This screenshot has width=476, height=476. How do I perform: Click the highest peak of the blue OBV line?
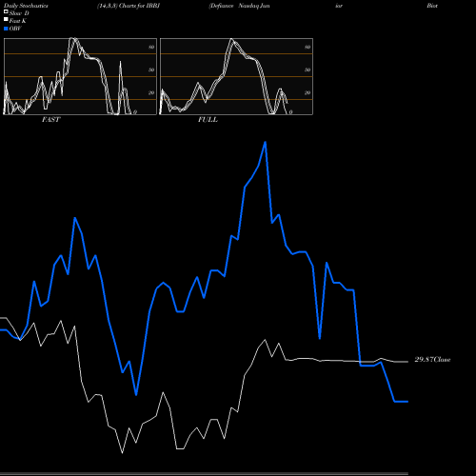pyautogui.click(x=266, y=142)
